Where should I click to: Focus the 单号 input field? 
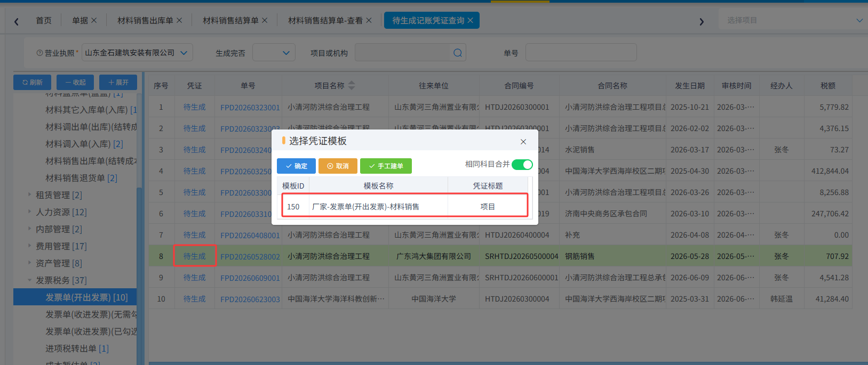pos(581,53)
